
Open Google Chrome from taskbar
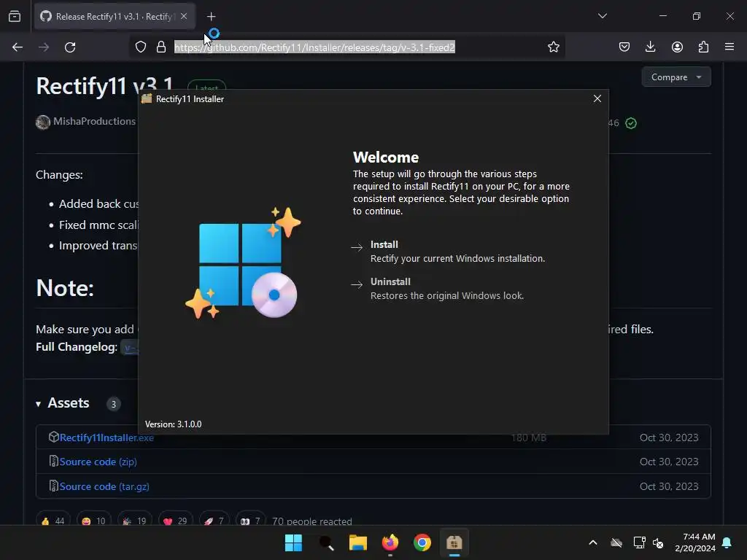[x=422, y=542]
